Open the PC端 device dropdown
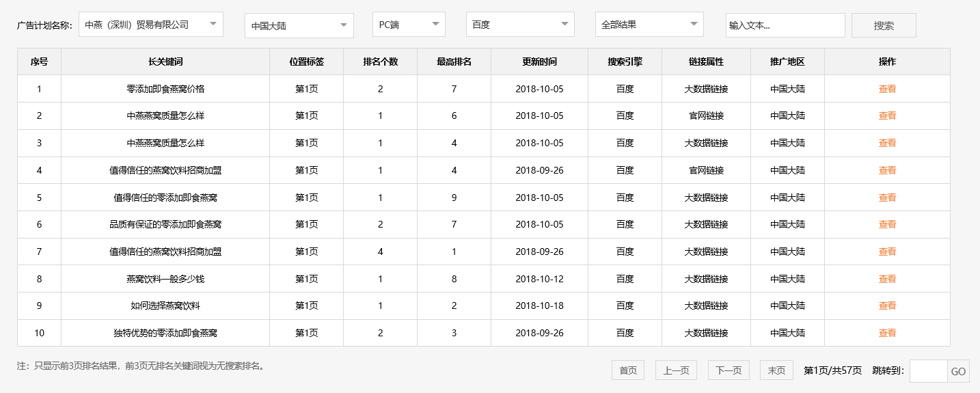 409,24
